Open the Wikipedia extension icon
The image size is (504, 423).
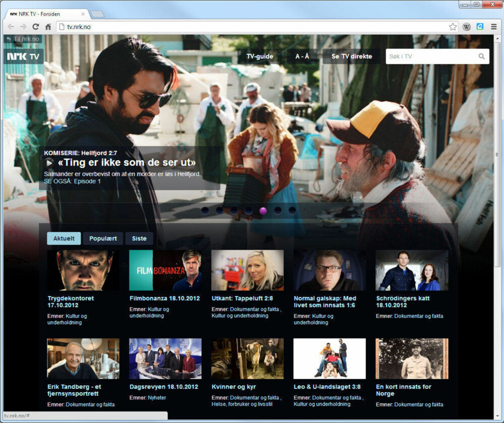coord(466,27)
